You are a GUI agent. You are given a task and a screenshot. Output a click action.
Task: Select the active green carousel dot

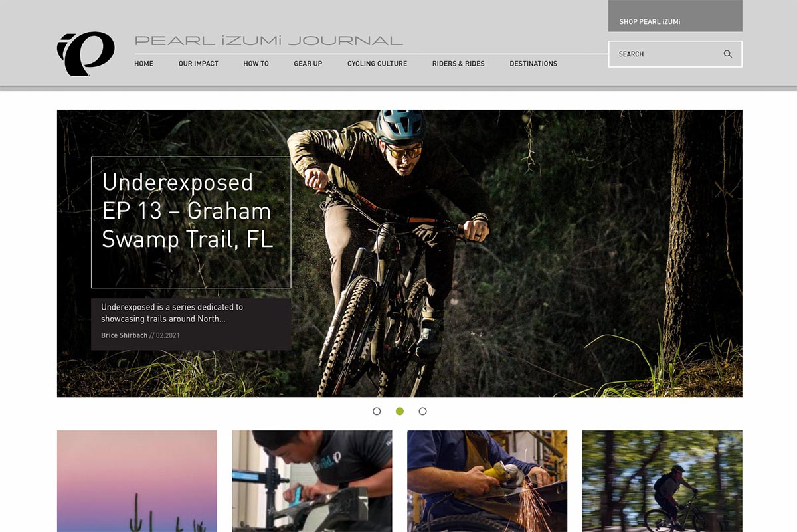[400, 411]
